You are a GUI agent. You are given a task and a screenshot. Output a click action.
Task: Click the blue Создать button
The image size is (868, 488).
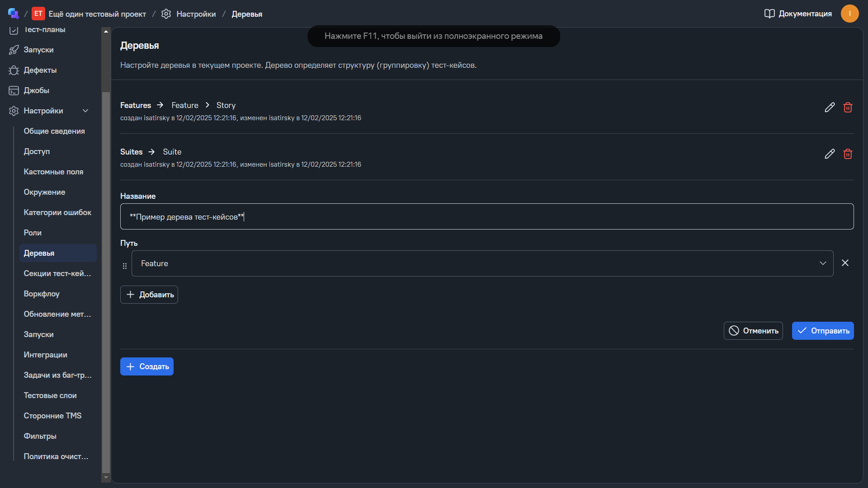[x=147, y=366]
